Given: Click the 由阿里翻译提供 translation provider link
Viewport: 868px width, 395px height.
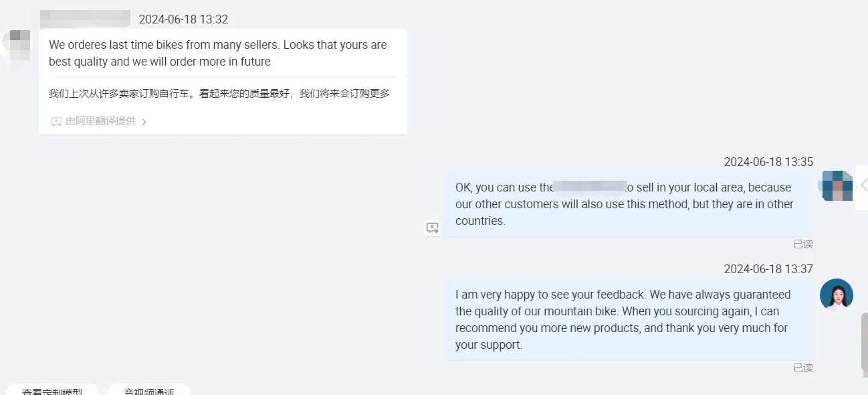Looking at the screenshot, I should pos(100,121).
